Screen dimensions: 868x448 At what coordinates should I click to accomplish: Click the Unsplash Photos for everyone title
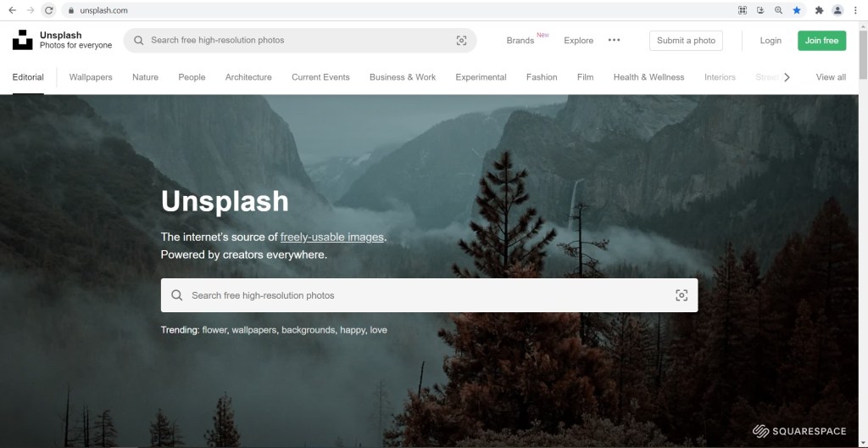(x=75, y=40)
